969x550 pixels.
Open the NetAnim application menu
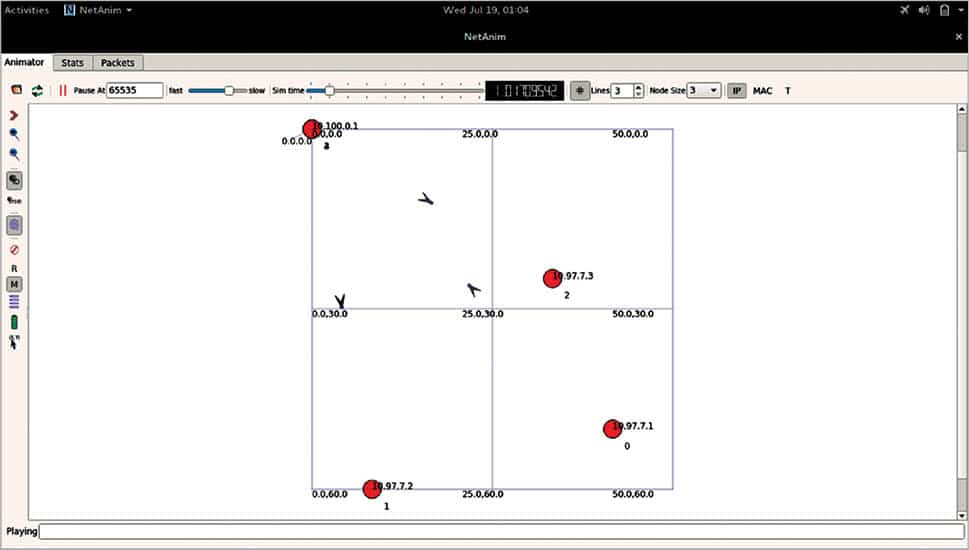[x=98, y=11]
